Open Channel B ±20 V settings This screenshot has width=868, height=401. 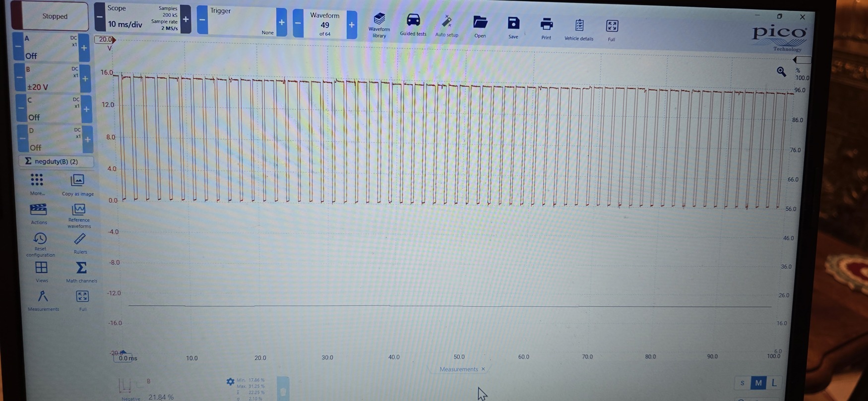(52, 78)
